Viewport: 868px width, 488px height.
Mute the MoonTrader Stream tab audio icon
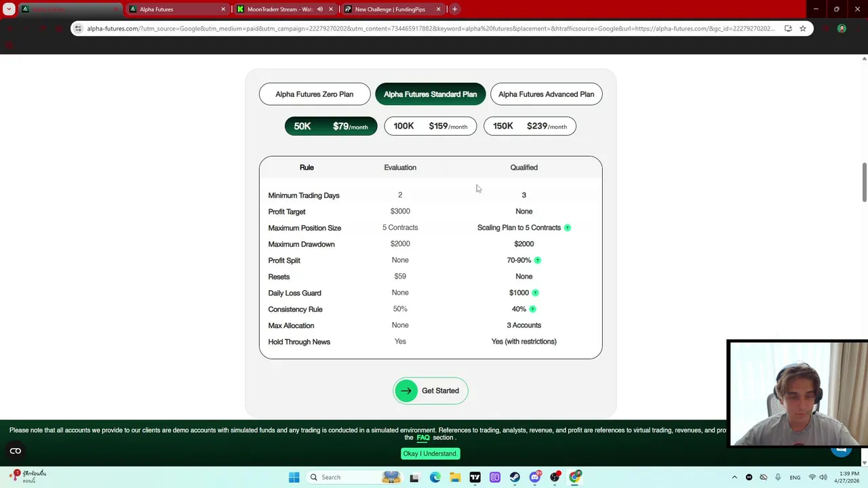point(320,9)
